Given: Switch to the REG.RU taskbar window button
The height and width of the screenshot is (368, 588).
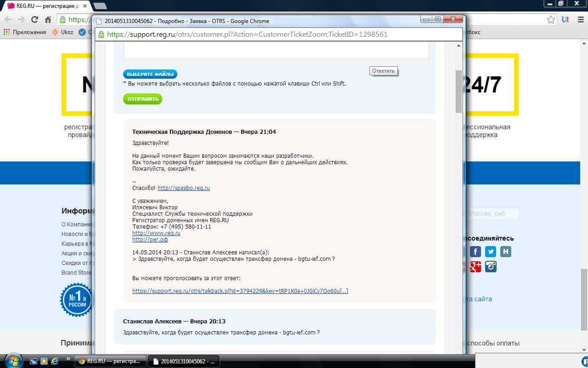Looking at the screenshot, I should (110, 361).
